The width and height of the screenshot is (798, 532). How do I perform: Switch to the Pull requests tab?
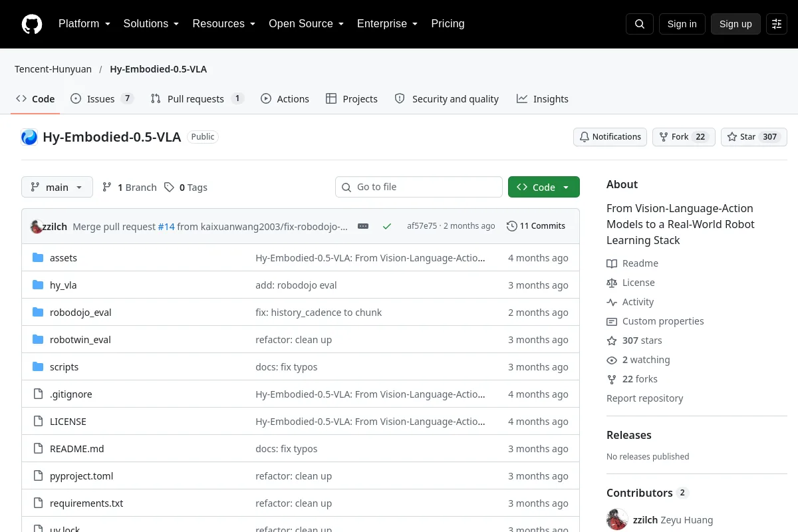(197, 98)
